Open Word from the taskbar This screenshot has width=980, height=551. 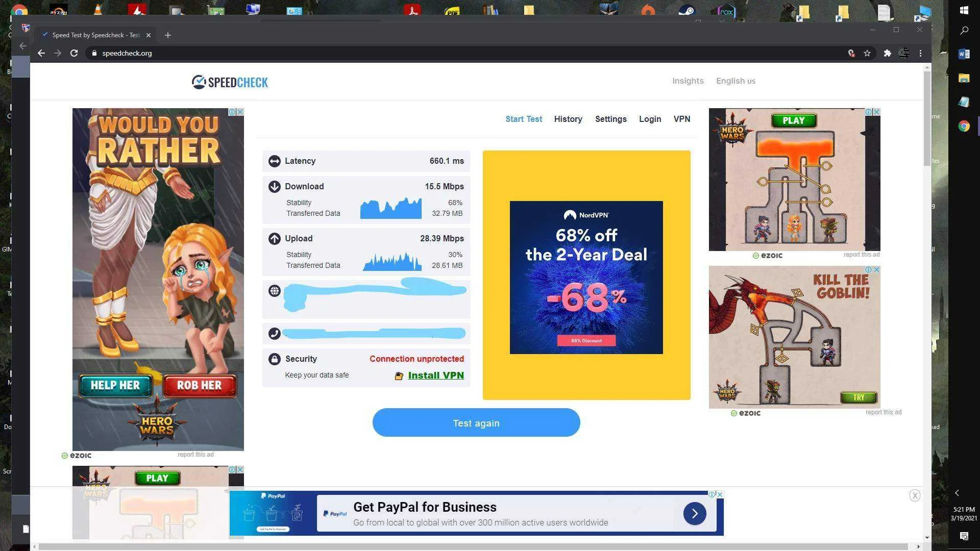point(964,54)
